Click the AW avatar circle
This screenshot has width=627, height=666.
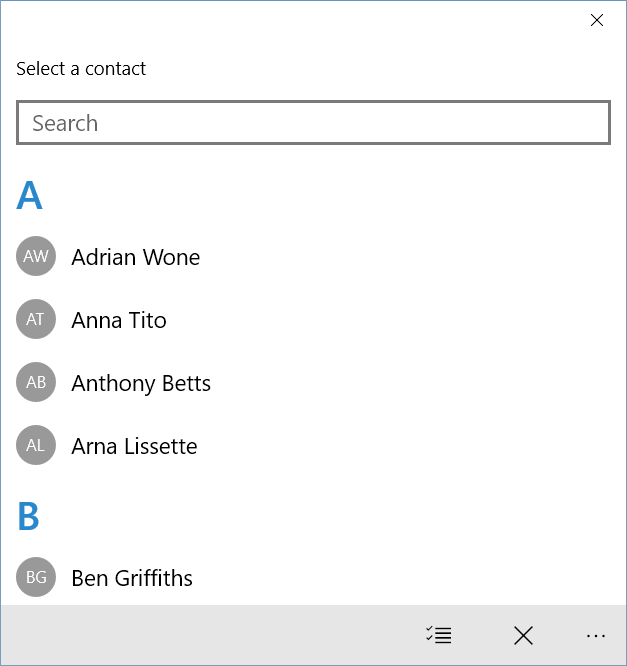pos(36,257)
